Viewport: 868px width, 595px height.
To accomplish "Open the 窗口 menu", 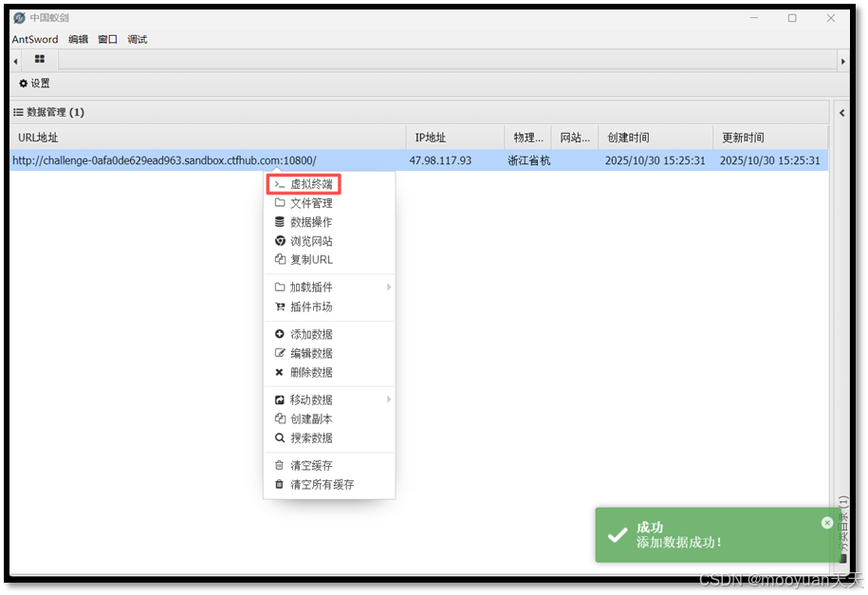I will coord(107,39).
